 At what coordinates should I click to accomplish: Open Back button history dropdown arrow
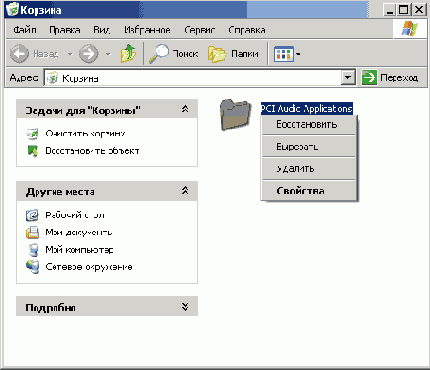70,54
